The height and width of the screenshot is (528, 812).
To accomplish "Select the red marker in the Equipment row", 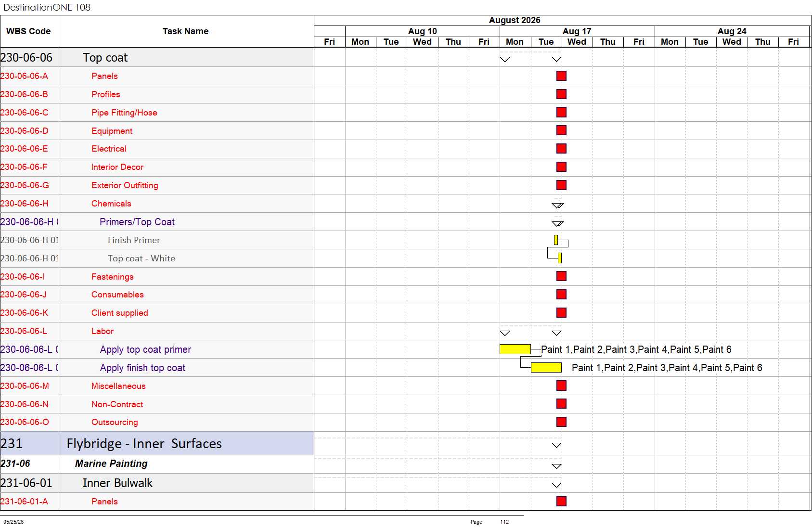I will 561,130.
